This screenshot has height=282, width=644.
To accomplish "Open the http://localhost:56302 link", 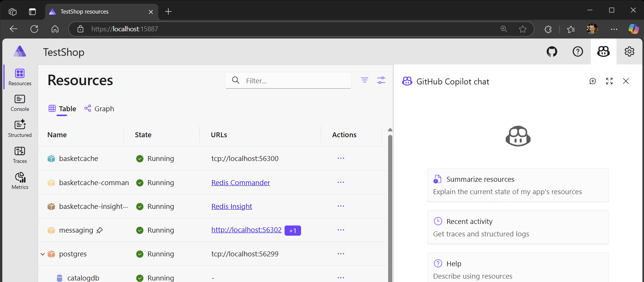I will click(x=246, y=230).
